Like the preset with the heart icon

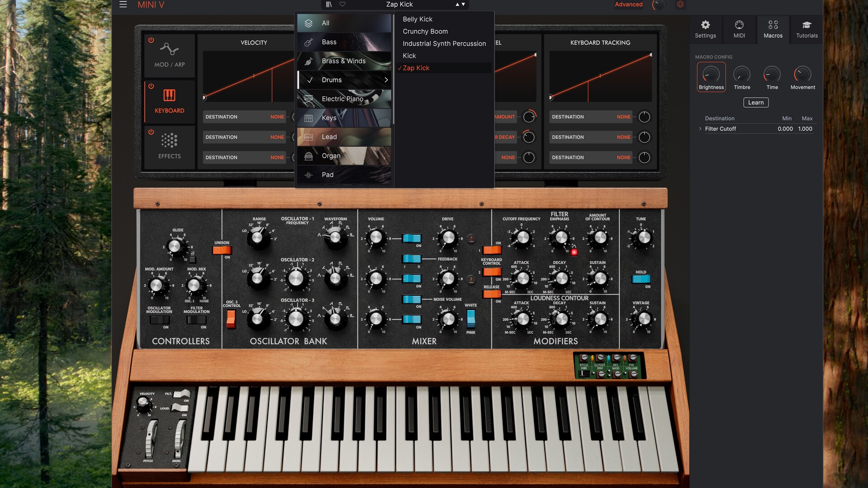[x=342, y=5]
